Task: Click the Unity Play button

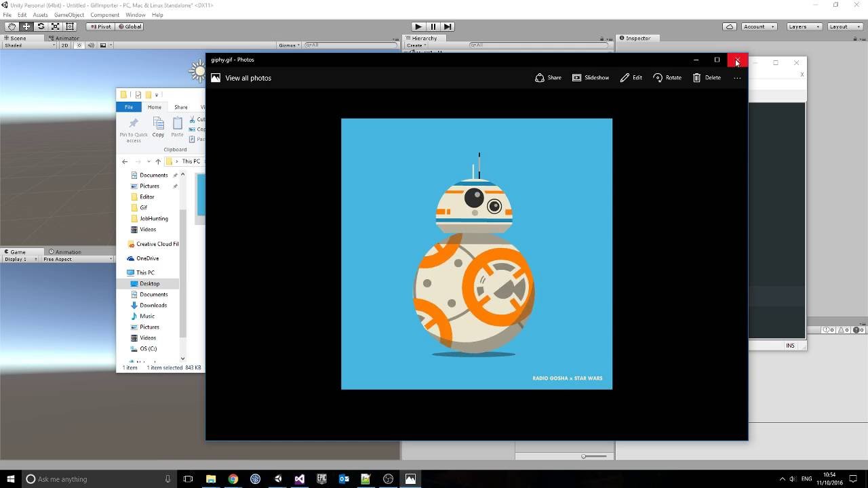Action: click(418, 26)
